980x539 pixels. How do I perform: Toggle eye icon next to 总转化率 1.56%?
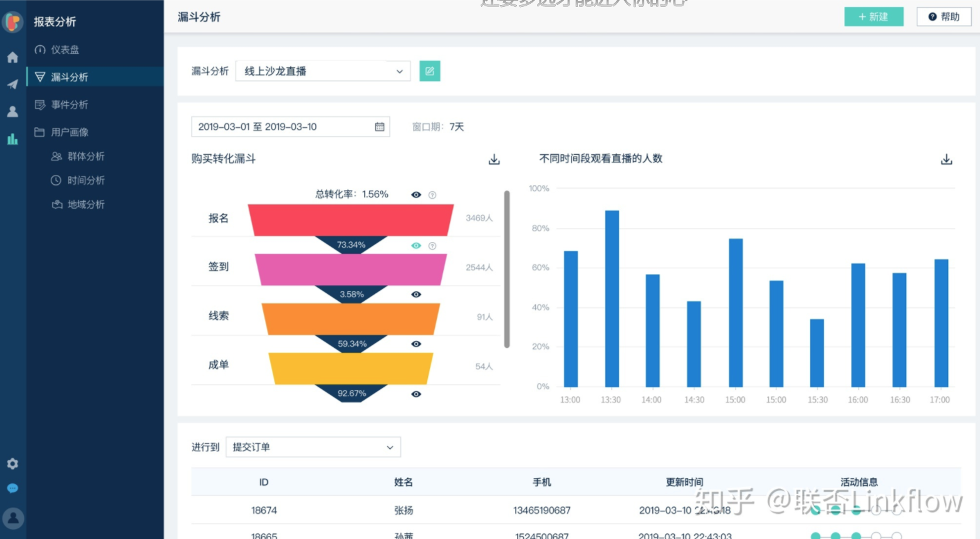(x=416, y=195)
